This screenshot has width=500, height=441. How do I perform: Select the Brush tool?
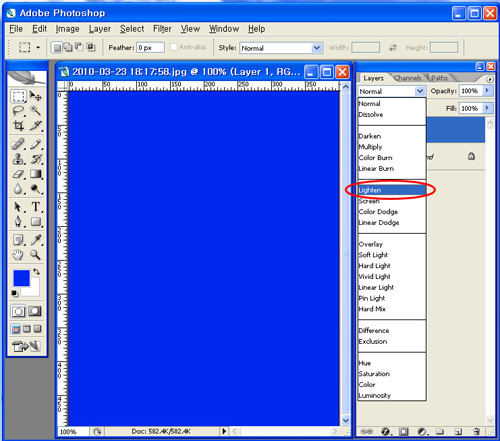(35, 144)
